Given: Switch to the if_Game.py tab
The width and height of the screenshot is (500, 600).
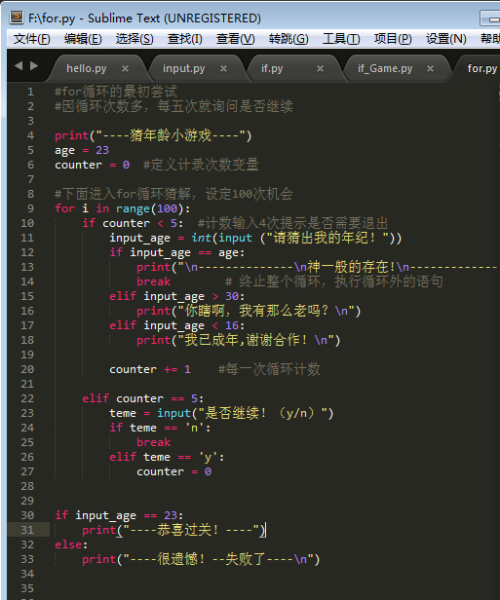Looking at the screenshot, I should 385,68.
